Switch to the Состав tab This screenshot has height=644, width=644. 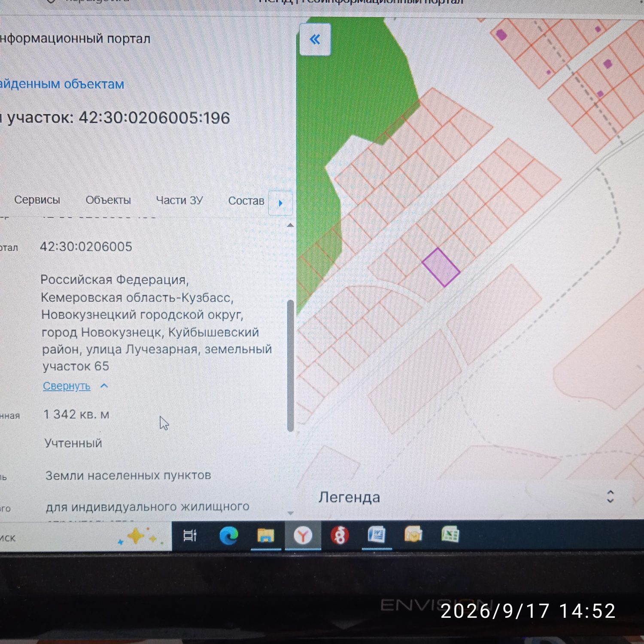coord(246,201)
